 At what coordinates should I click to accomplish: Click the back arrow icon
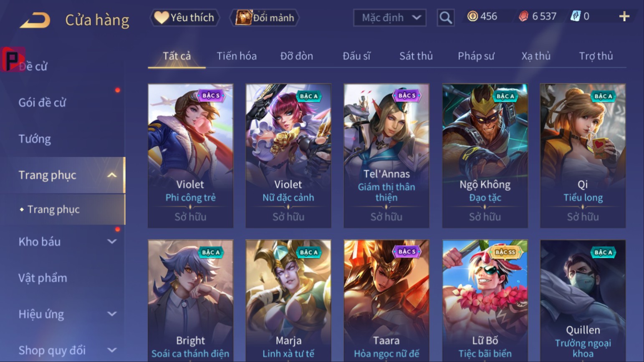[x=35, y=20]
